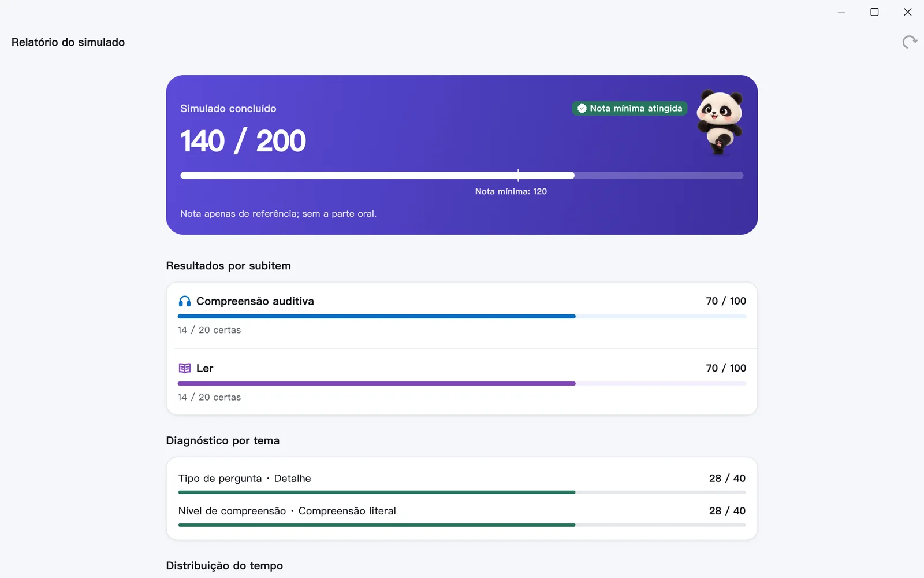924x578 pixels.
Task: Click the blue Compreensão auditiva progress bar
Action: pos(461,316)
